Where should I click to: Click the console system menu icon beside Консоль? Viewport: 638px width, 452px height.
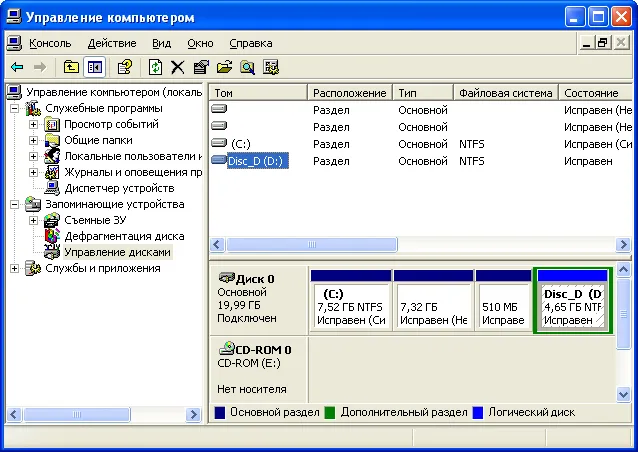14,43
